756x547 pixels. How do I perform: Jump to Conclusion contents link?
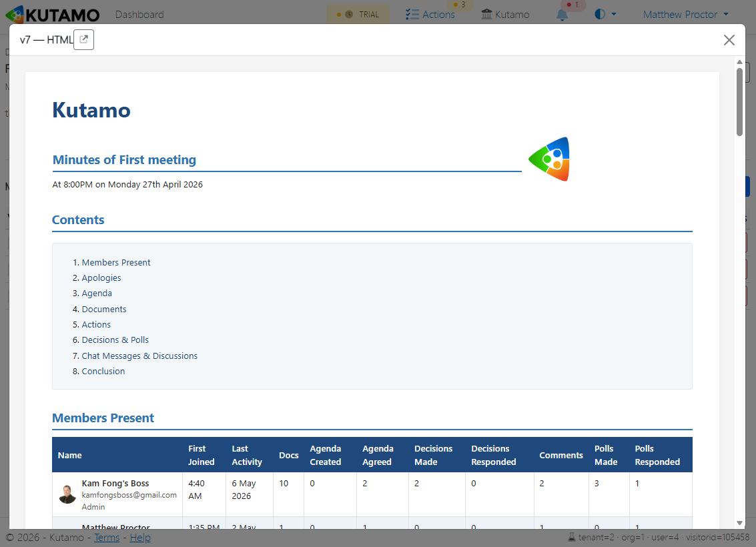click(x=103, y=371)
